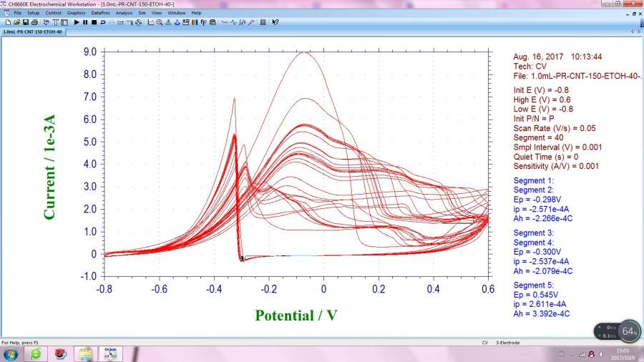644x362 pixels.
Task: Click 'ip = -2.571e-4A' result text
Action: (542, 209)
